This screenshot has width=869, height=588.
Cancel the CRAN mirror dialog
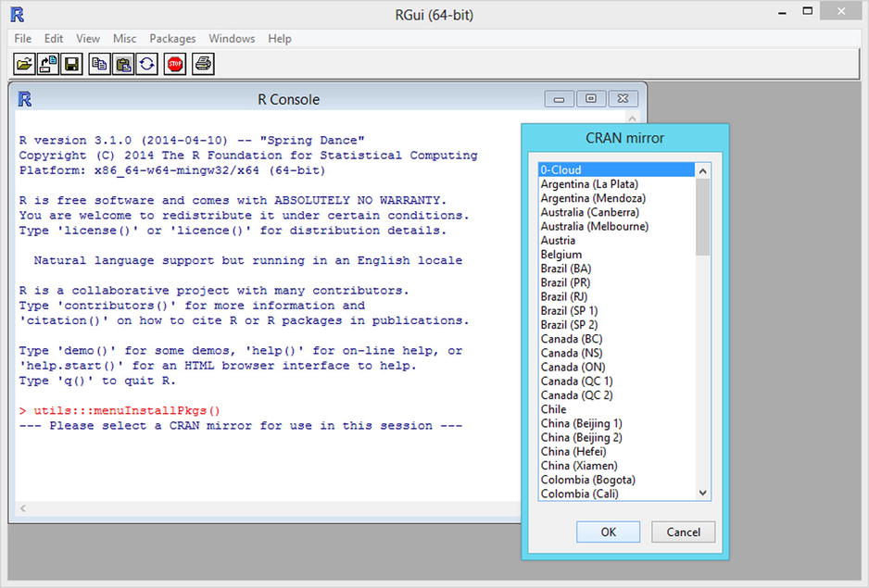click(684, 532)
